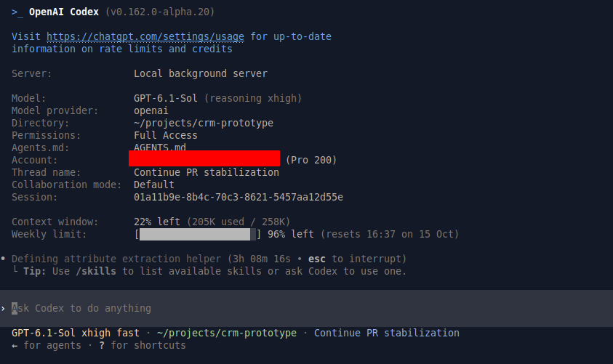Click the 205K used / 258K text
The width and height of the screenshot is (613, 364).
tap(239, 222)
